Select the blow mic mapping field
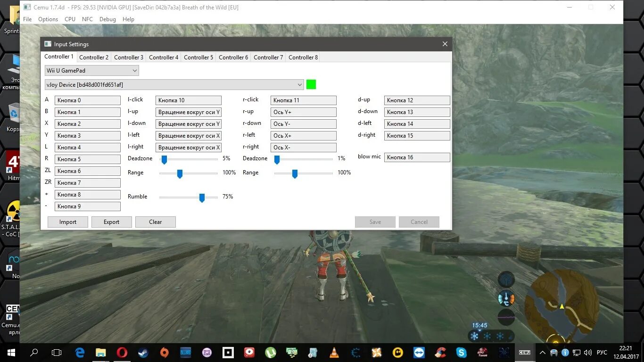This screenshot has width=644, height=362. pos(417,157)
